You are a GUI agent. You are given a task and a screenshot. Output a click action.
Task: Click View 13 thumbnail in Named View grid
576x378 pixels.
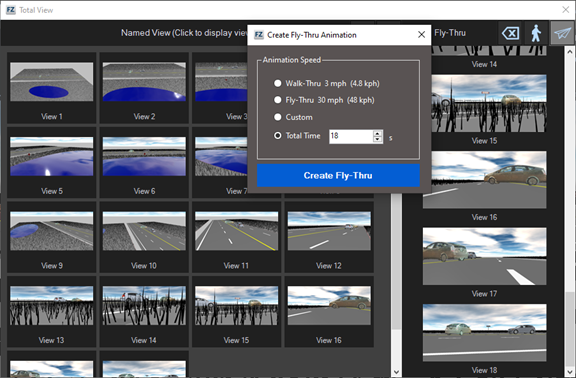[51, 306]
